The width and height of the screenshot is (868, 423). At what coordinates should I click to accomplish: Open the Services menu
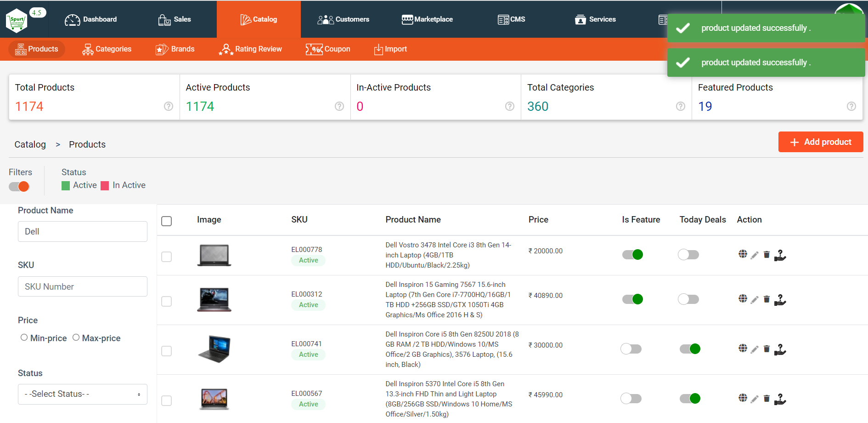[x=595, y=19]
